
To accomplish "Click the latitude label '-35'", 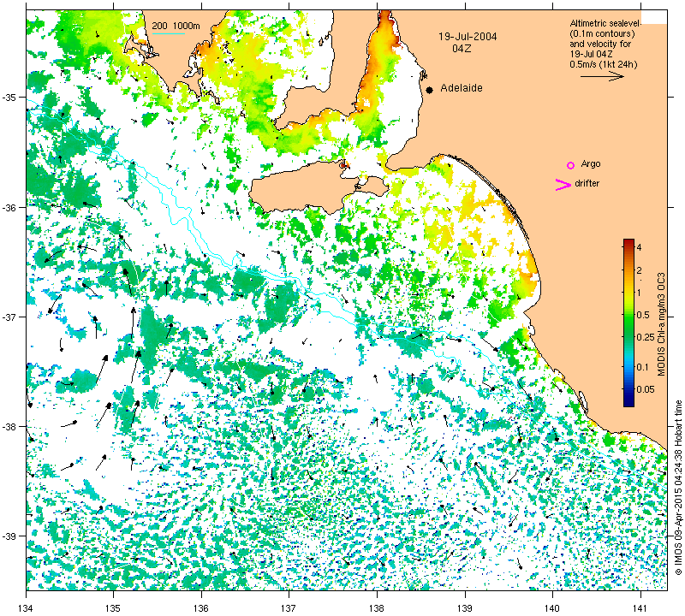I will 10,98.
